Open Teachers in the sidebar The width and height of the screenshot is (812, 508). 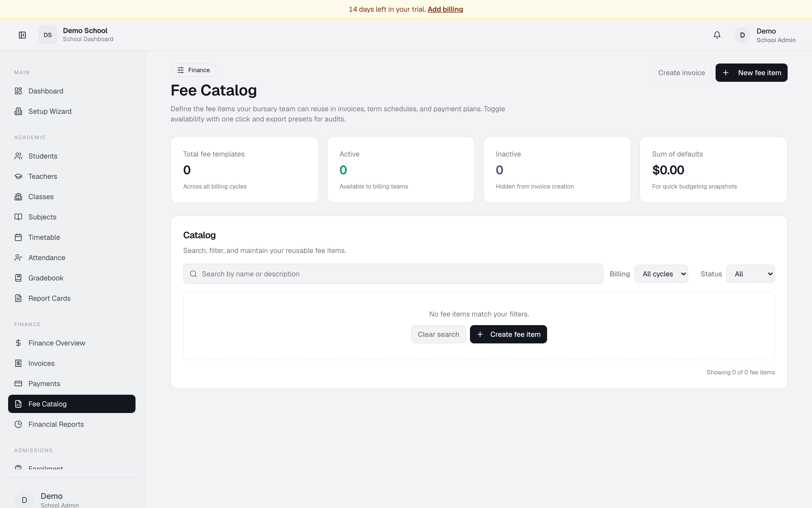[x=72, y=176]
